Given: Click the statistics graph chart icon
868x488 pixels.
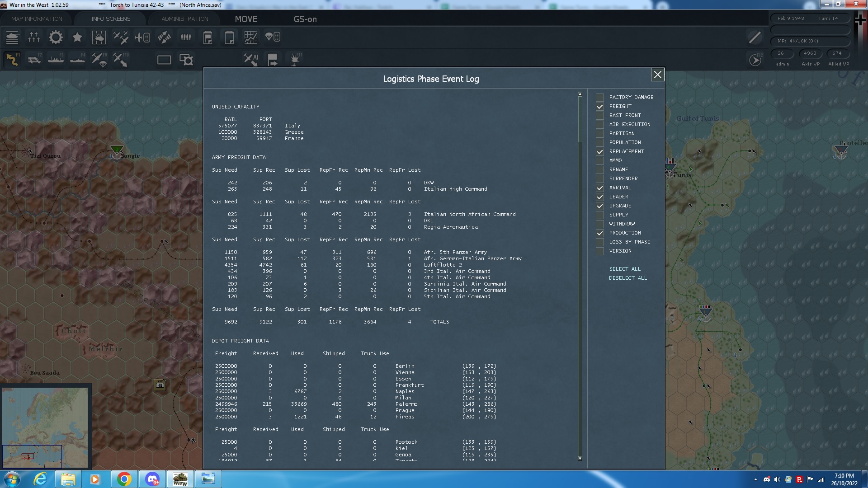Looking at the screenshot, I should (251, 38).
